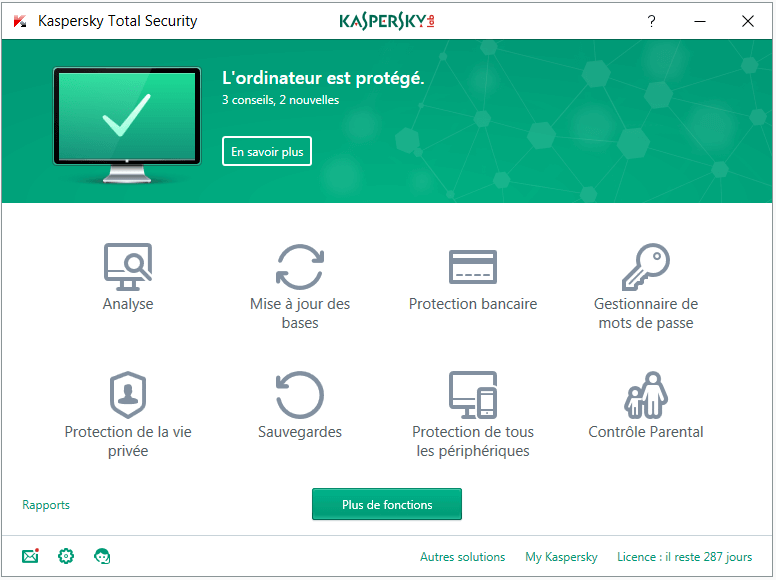776x580 pixels.
Task: Click the En savoir plus button
Action: click(x=267, y=151)
